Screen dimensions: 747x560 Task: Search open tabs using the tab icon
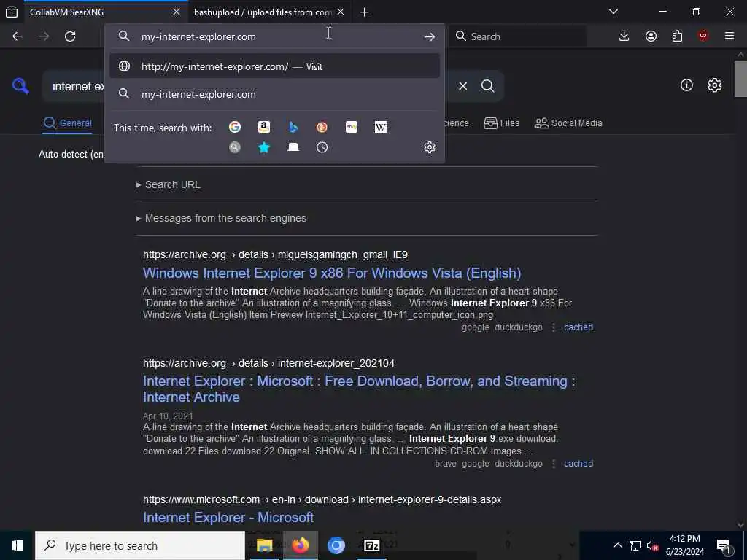tap(293, 147)
